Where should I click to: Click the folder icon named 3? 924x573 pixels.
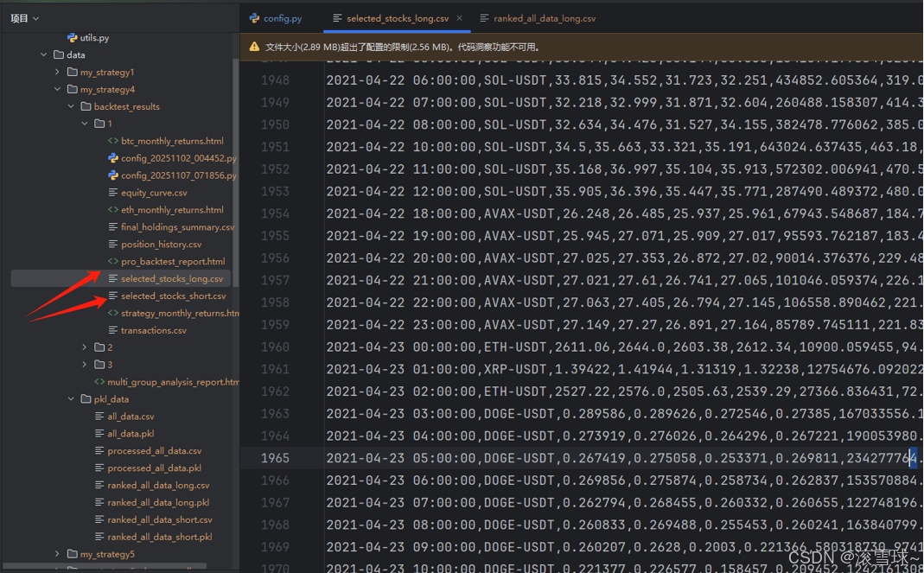(99, 365)
